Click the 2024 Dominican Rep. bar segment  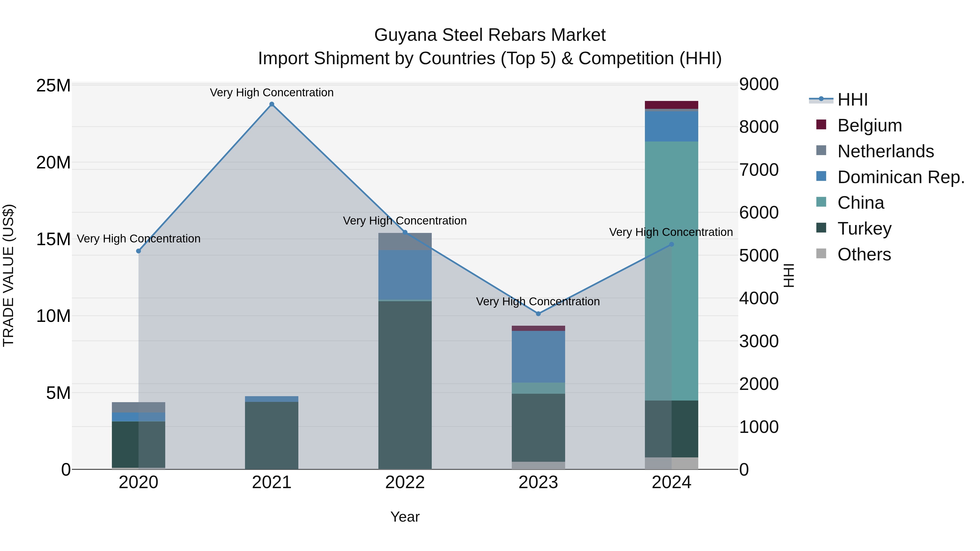click(x=672, y=126)
